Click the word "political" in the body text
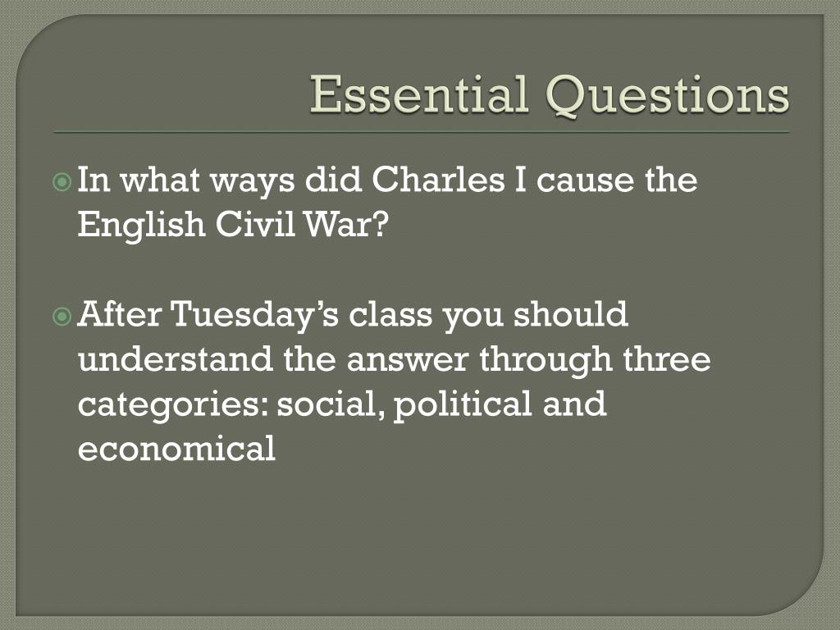 (x=463, y=405)
